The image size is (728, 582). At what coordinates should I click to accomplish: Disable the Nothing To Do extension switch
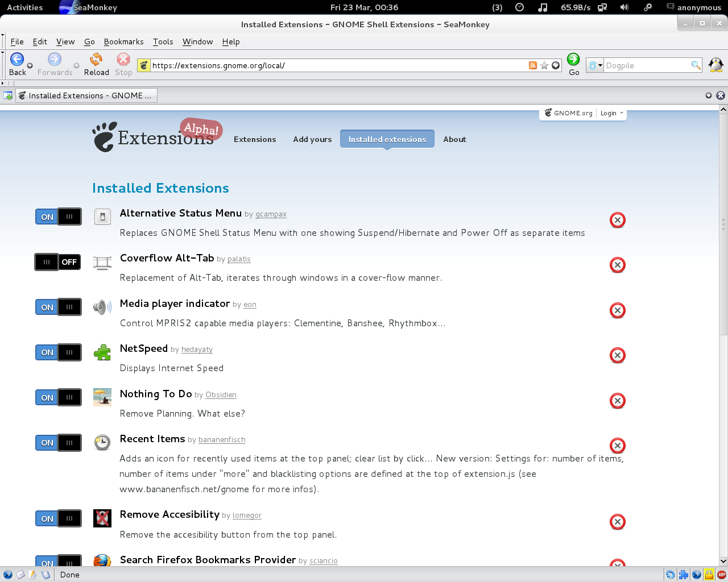pyautogui.click(x=59, y=397)
